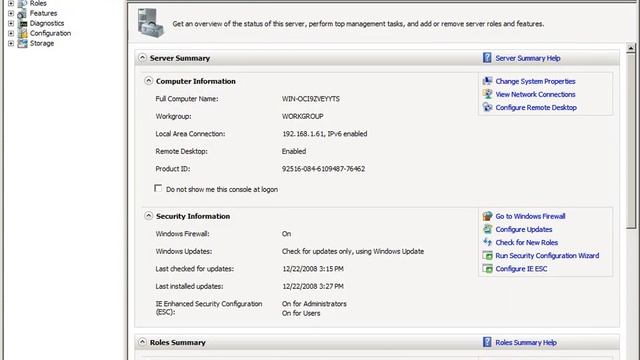Open Change System Properties link

pyautogui.click(x=536, y=81)
